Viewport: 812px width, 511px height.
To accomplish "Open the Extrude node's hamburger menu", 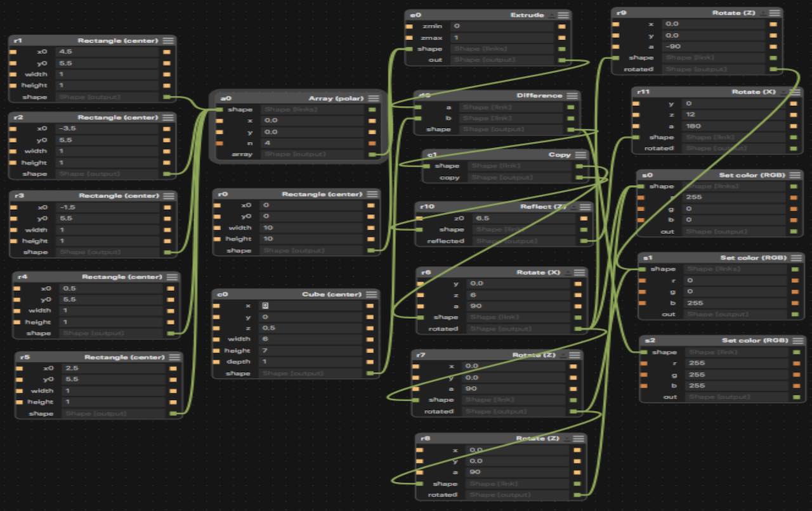I will coord(562,15).
